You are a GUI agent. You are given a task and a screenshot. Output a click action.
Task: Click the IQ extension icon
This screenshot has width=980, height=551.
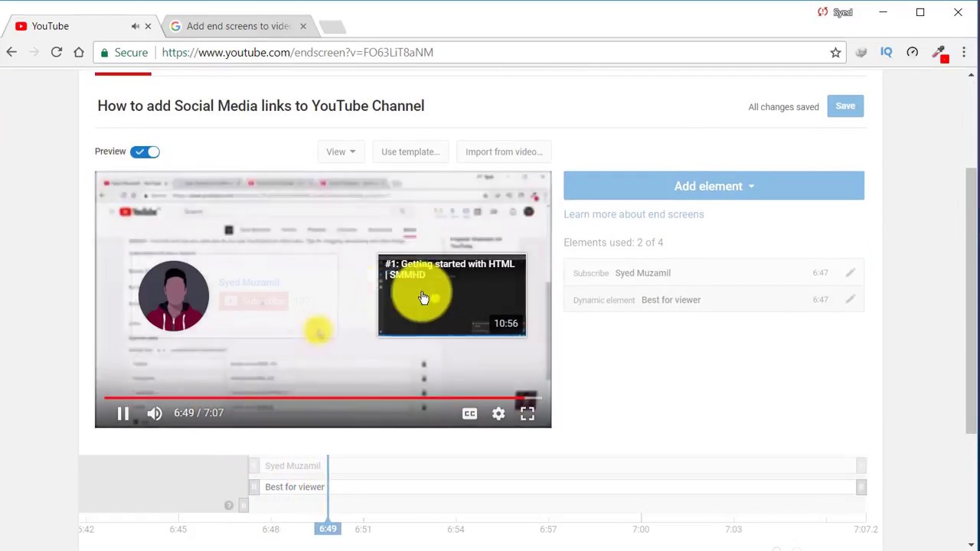coord(887,52)
